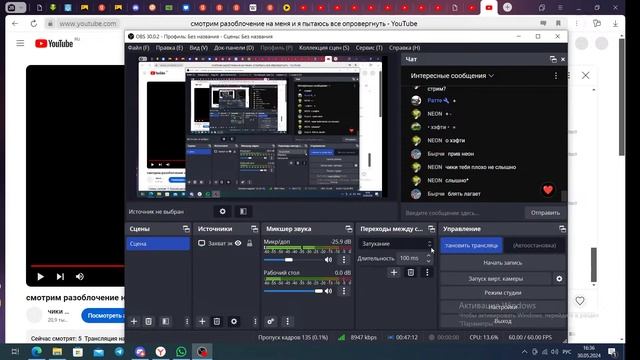Click blue Посмотреть button under video title
The height and width of the screenshot is (360, 640).
[104, 316]
